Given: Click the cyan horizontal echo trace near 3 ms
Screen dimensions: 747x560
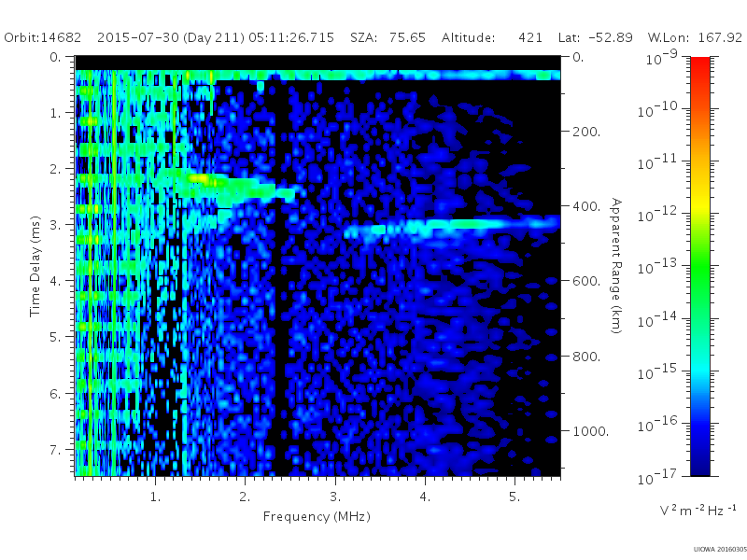Looking at the screenshot, I should [452, 226].
